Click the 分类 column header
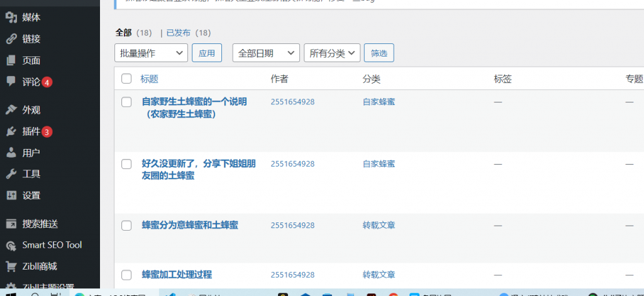 click(372, 79)
